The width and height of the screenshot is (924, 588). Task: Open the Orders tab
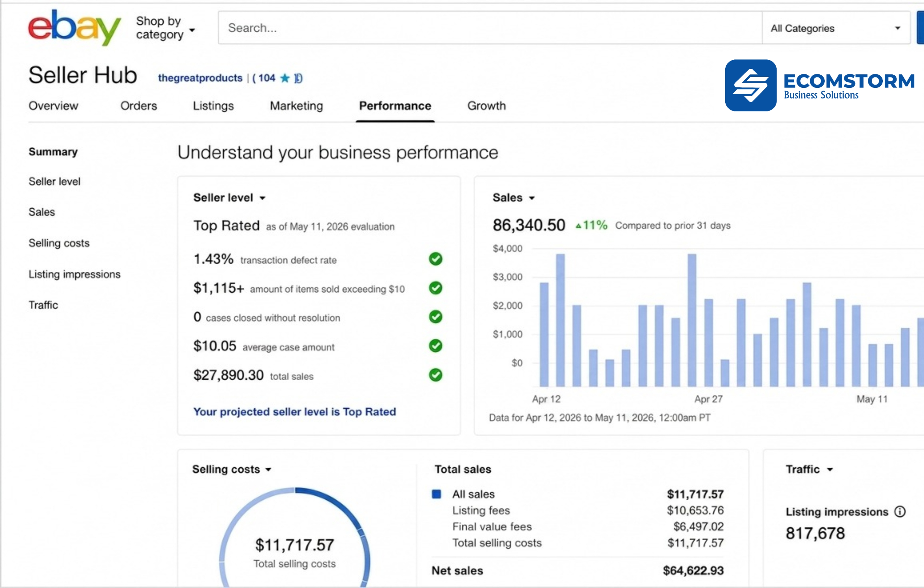click(139, 106)
